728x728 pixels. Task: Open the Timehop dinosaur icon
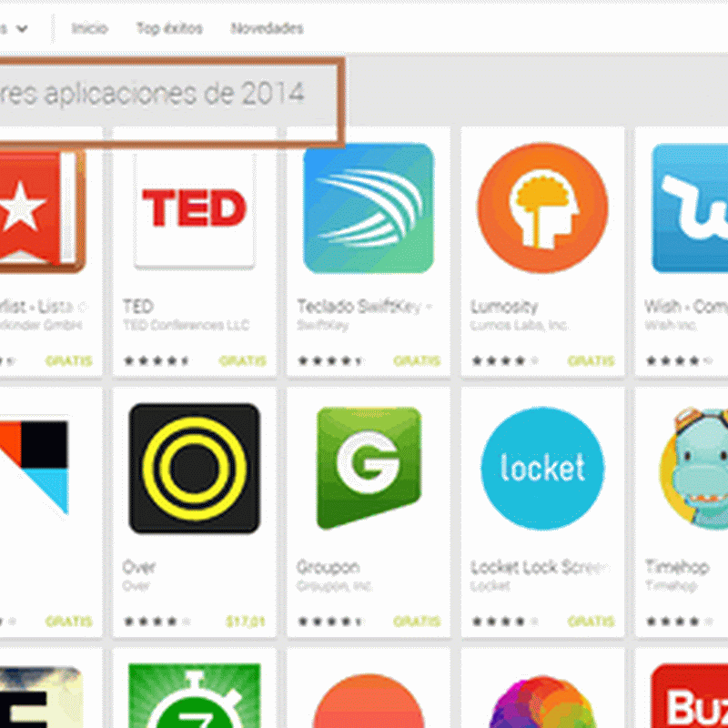coord(693,468)
